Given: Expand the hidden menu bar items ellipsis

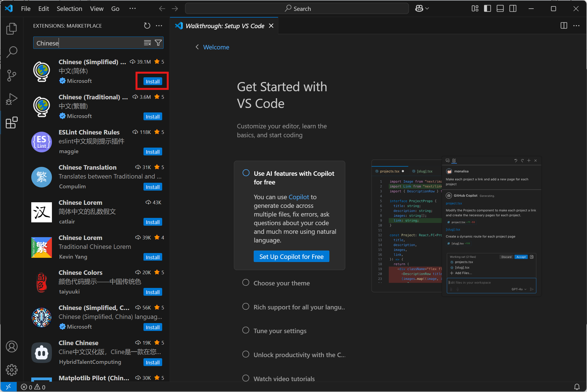Looking at the screenshot, I should click(x=133, y=9).
